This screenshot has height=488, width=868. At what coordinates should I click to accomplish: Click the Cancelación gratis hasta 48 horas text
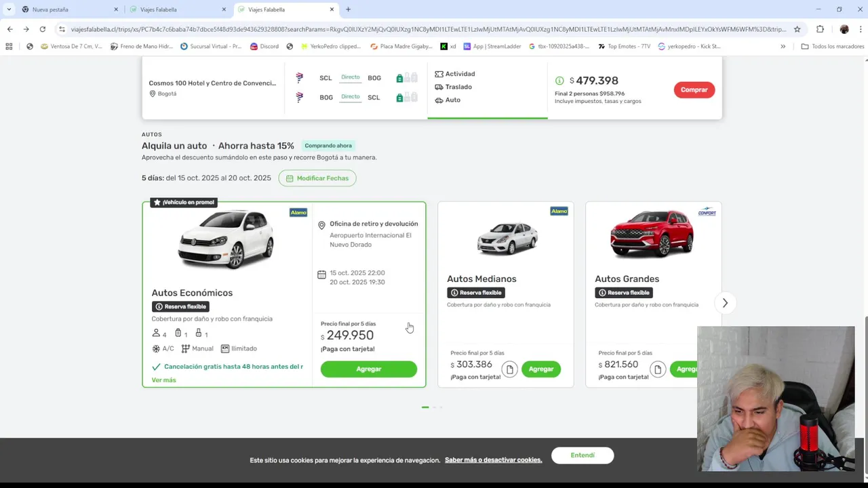tap(233, 367)
